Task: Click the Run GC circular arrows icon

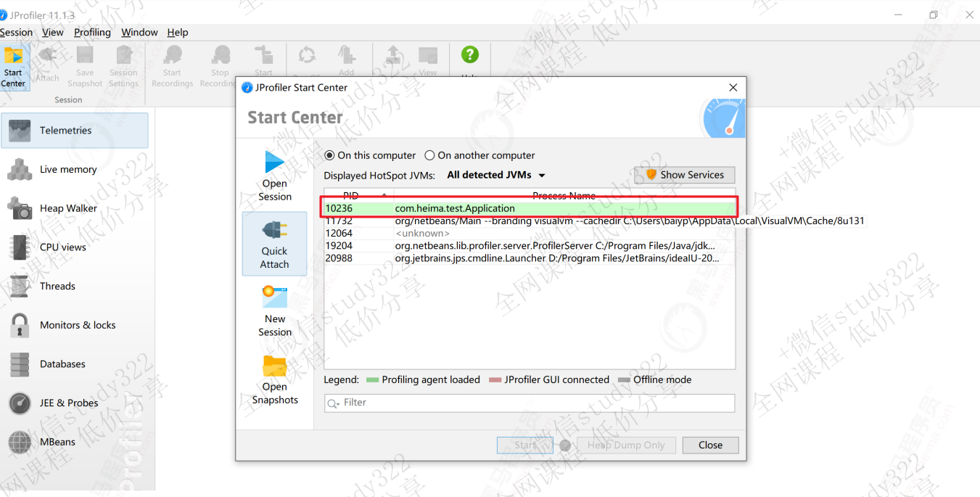Action: click(x=308, y=55)
